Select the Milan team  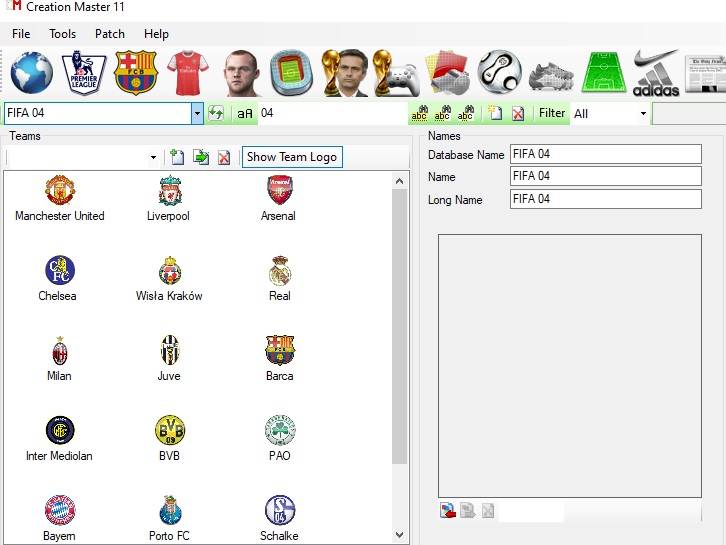(59, 358)
